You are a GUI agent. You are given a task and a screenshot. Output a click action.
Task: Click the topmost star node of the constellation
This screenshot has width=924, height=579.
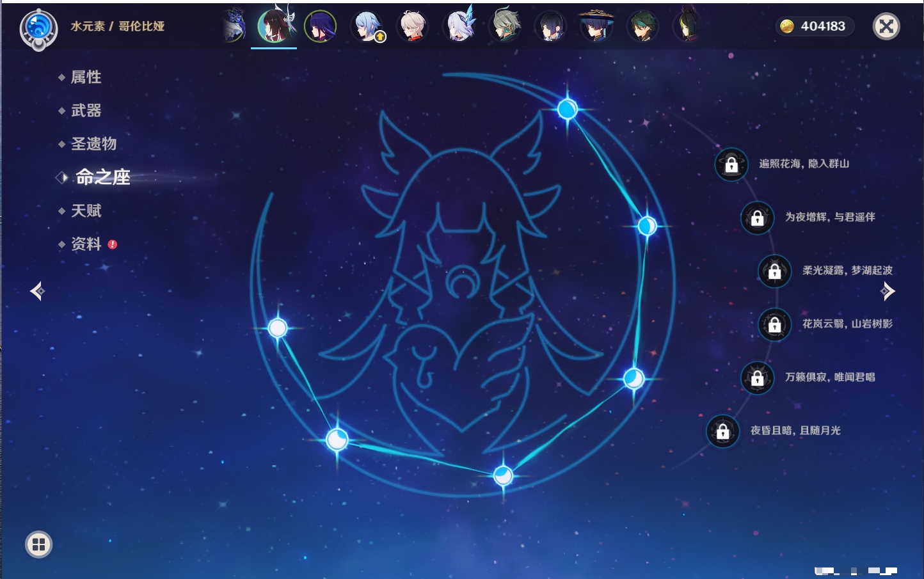point(568,109)
